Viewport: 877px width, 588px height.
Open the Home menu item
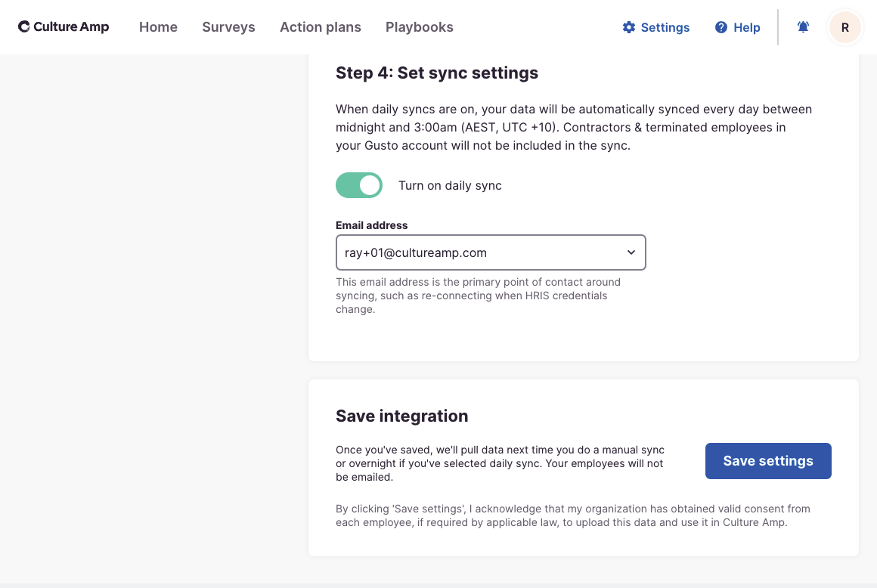[158, 26]
